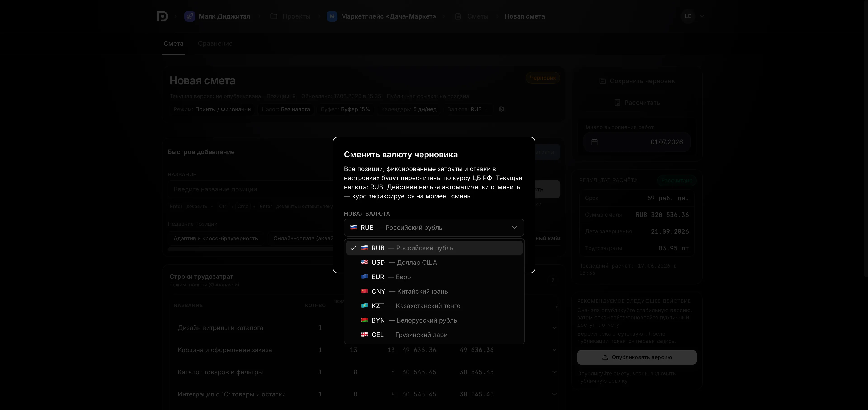
Task: Click the Рассчитано status badge
Action: pos(677,181)
